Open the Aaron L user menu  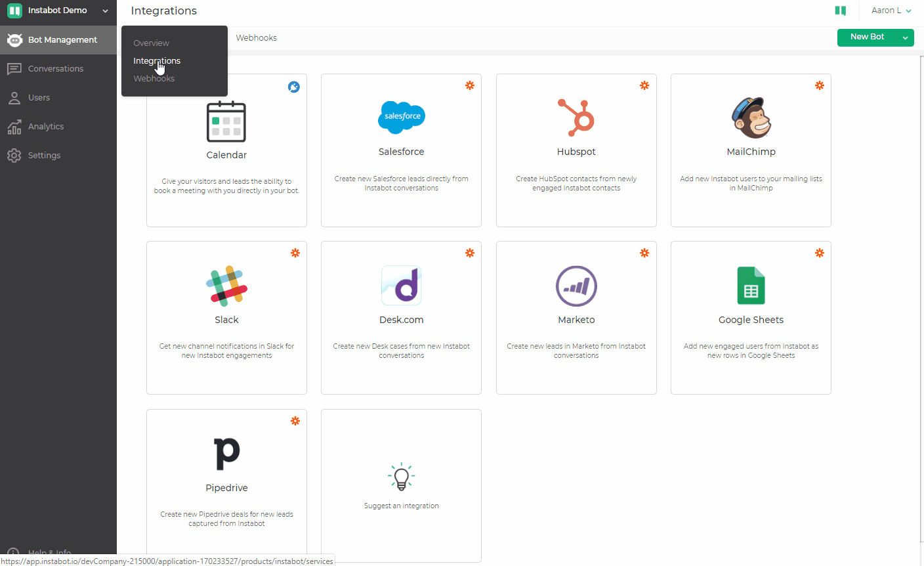pyautogui.click(x=891, y=11)
